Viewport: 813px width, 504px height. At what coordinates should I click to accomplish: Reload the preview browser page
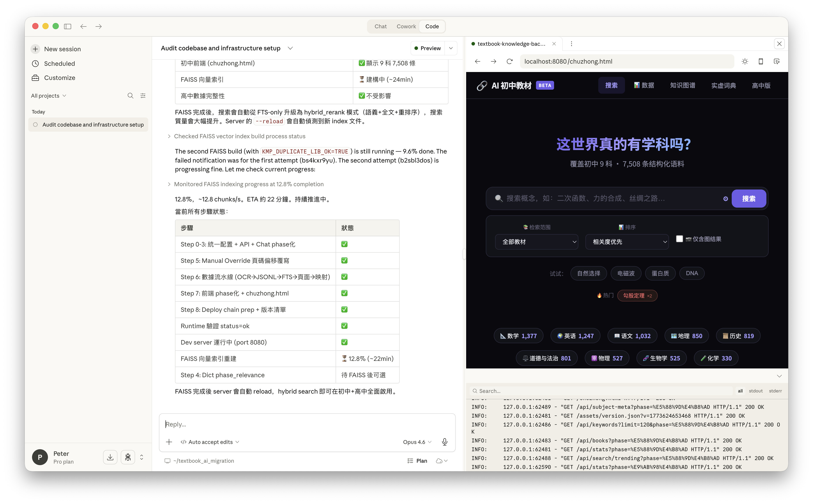coord(509,61)
